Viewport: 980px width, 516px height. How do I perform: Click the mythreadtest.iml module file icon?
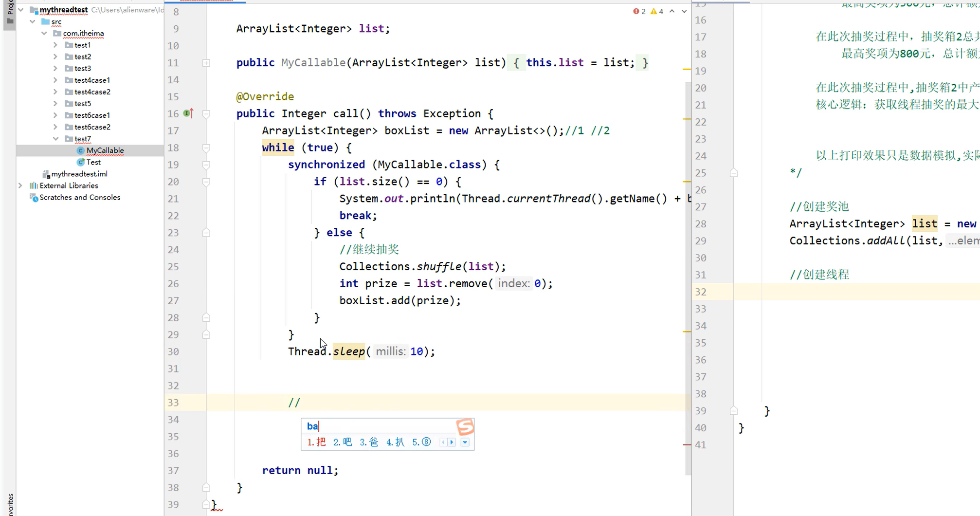[x=45, y=174]
